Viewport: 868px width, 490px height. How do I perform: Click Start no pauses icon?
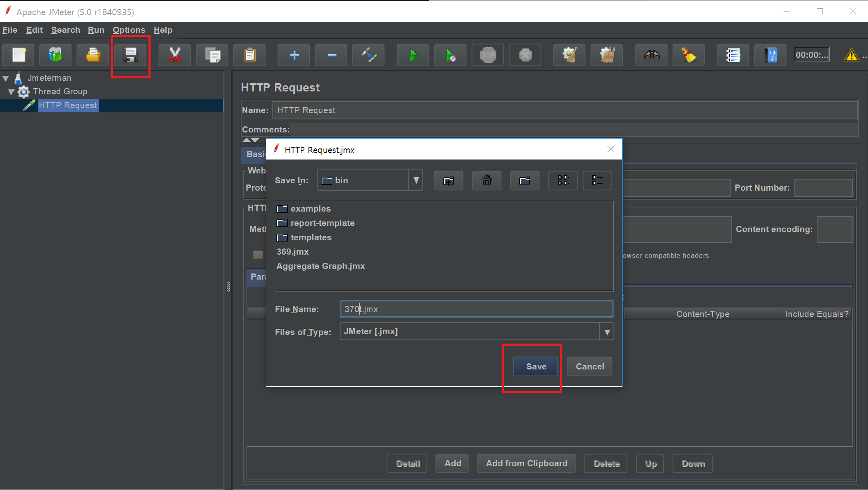click(451, 55)
